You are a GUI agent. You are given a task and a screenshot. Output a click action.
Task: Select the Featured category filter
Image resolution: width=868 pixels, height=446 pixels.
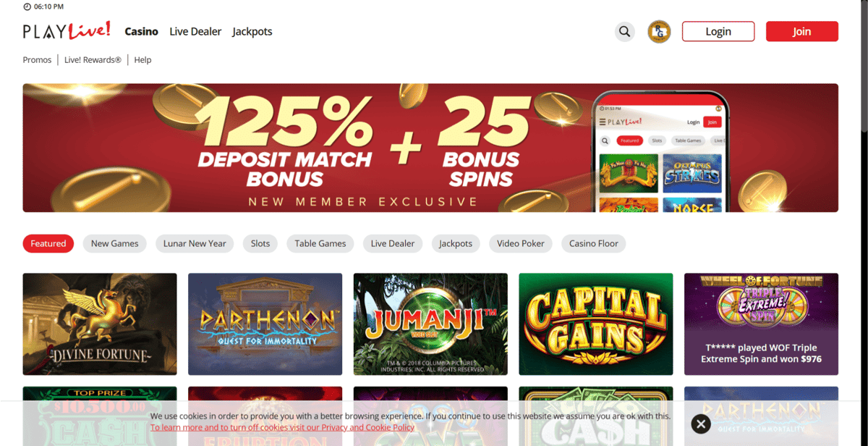(48, 243)
